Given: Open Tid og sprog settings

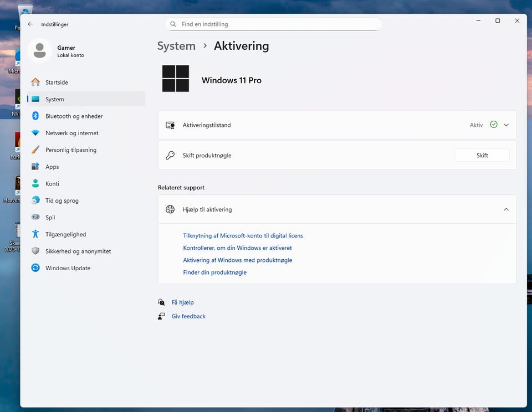Looking at the screenshot, I should click(62, 200).
